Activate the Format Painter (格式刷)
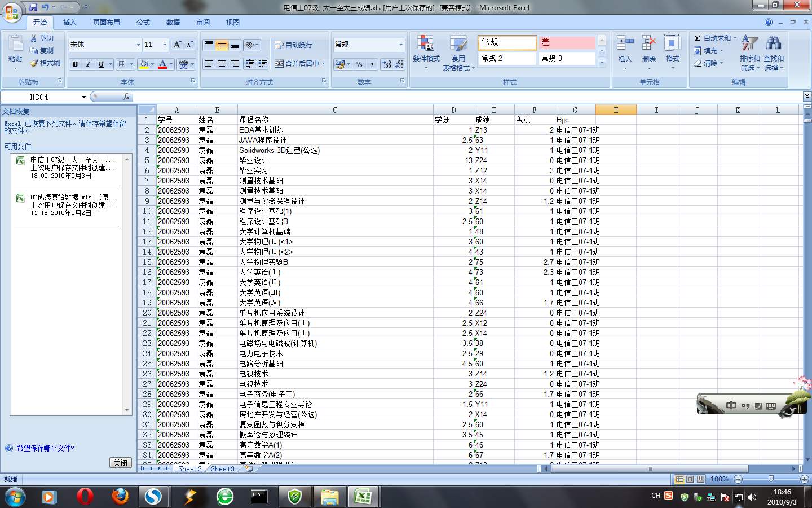812x508 pixels. (45, 63)
